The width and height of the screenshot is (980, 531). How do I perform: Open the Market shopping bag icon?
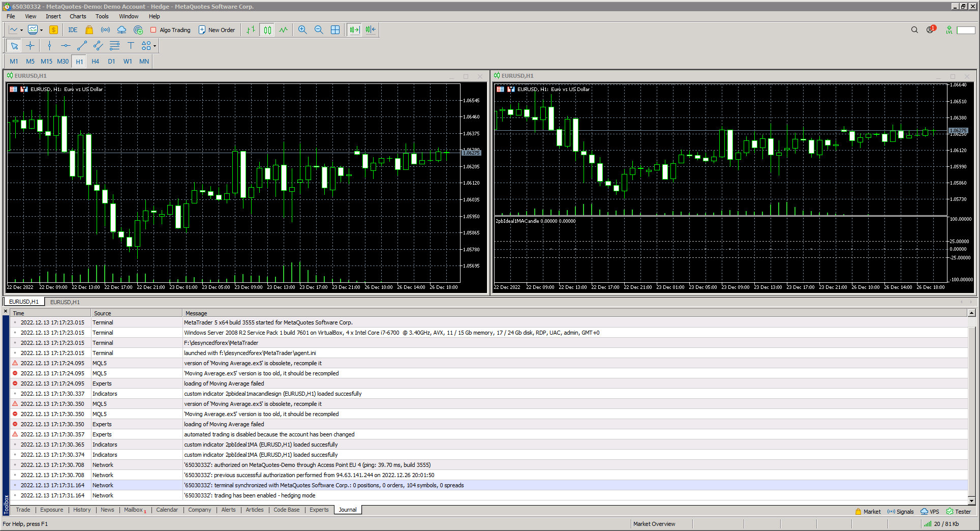coord(89,30)
